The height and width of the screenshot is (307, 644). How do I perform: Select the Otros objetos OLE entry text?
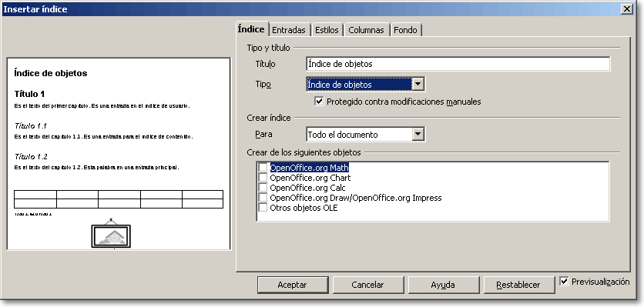coord(304,208)
